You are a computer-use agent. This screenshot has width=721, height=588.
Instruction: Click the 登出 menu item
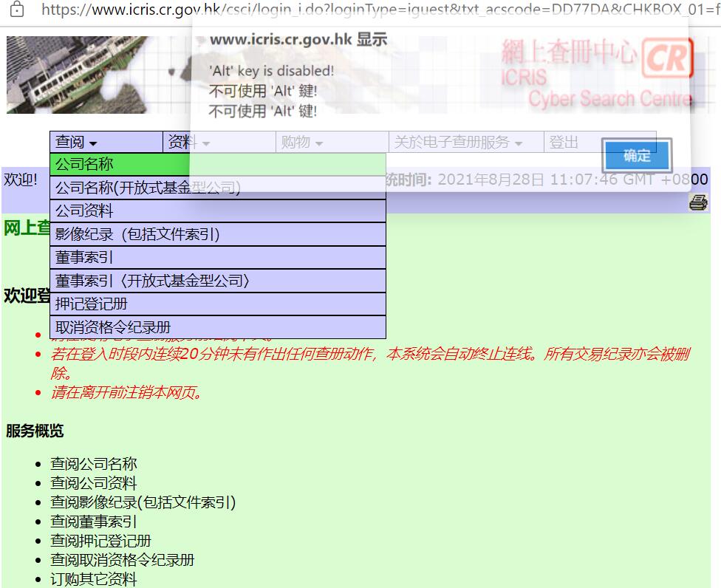tap(564, 142)
